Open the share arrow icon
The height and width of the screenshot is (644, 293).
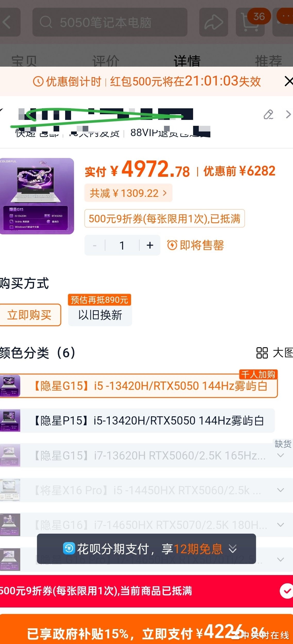213,22
